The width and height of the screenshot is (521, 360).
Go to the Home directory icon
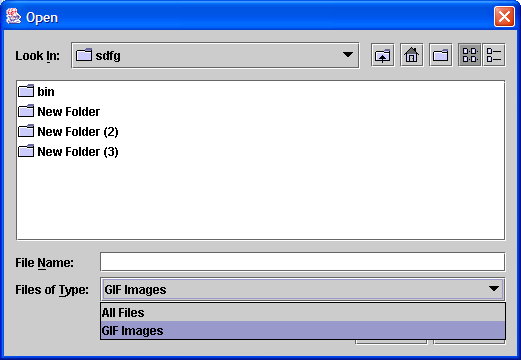point(412,55)
